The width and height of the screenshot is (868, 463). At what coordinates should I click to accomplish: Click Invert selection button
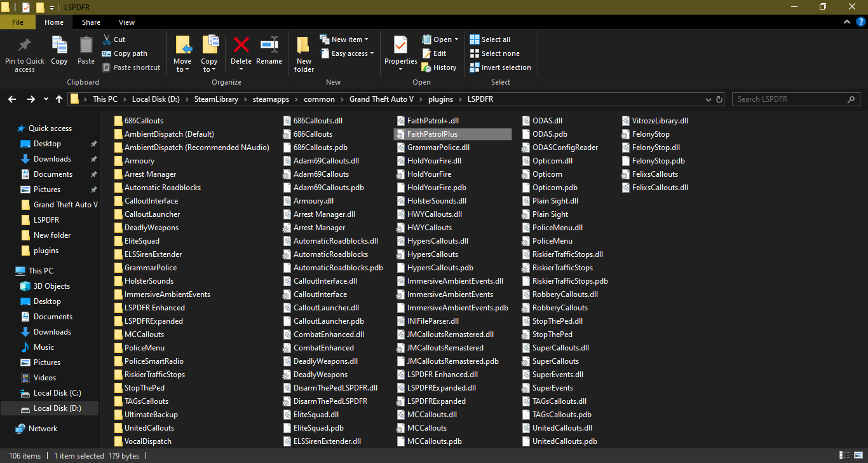pyautogui.click(x=500, y=67)
